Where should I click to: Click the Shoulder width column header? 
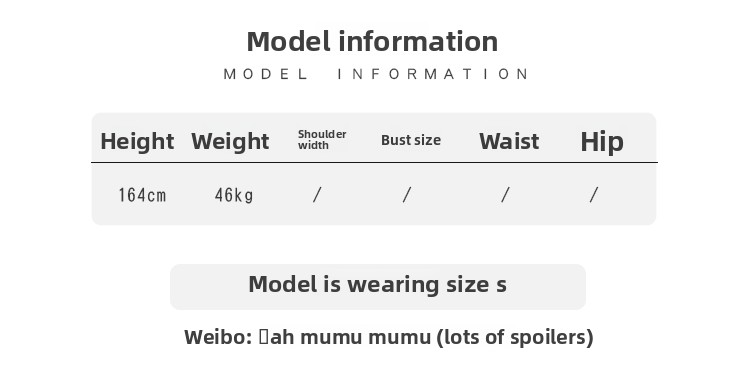(322, 140)
